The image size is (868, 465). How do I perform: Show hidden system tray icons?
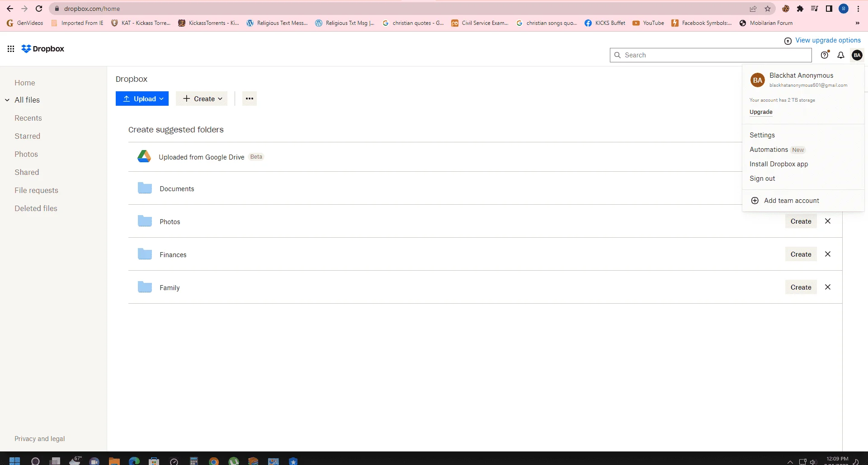coord(790,461)
